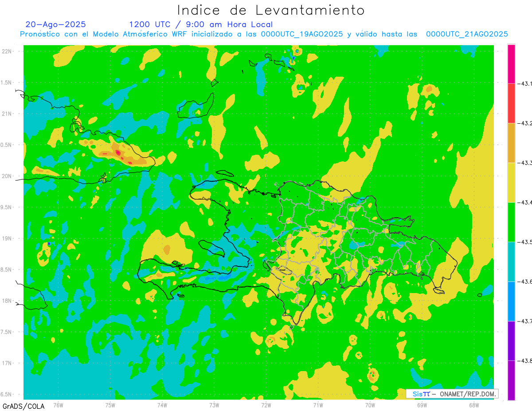Click the '-43.4' color bar label

(525, 203)
